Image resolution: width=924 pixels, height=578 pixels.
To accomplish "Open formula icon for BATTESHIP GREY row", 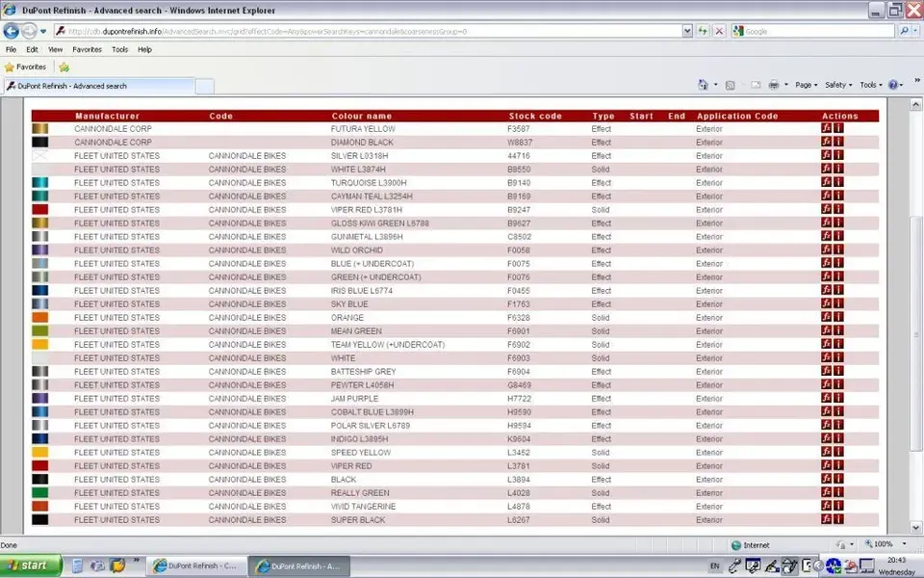I will 826,371.
